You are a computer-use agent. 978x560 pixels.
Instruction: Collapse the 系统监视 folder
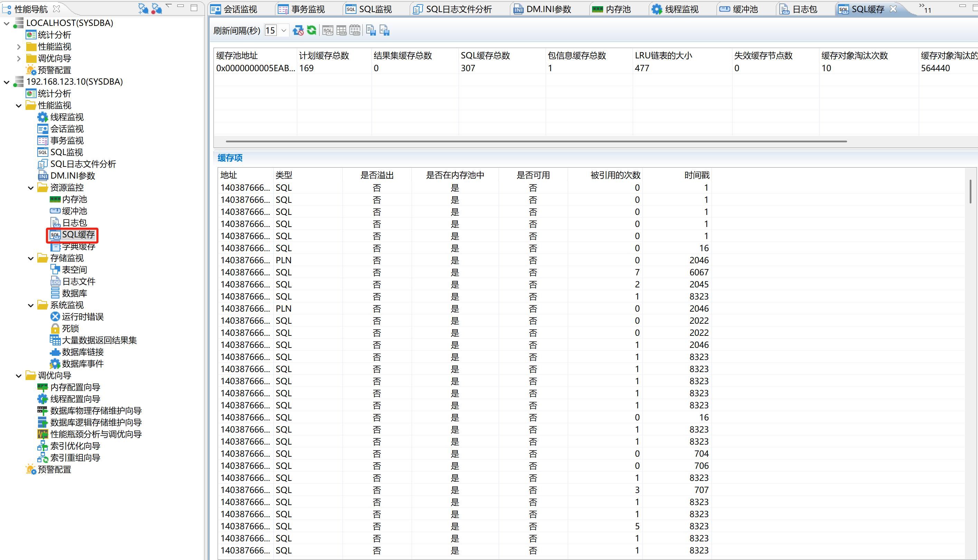(x=31, y=305)
